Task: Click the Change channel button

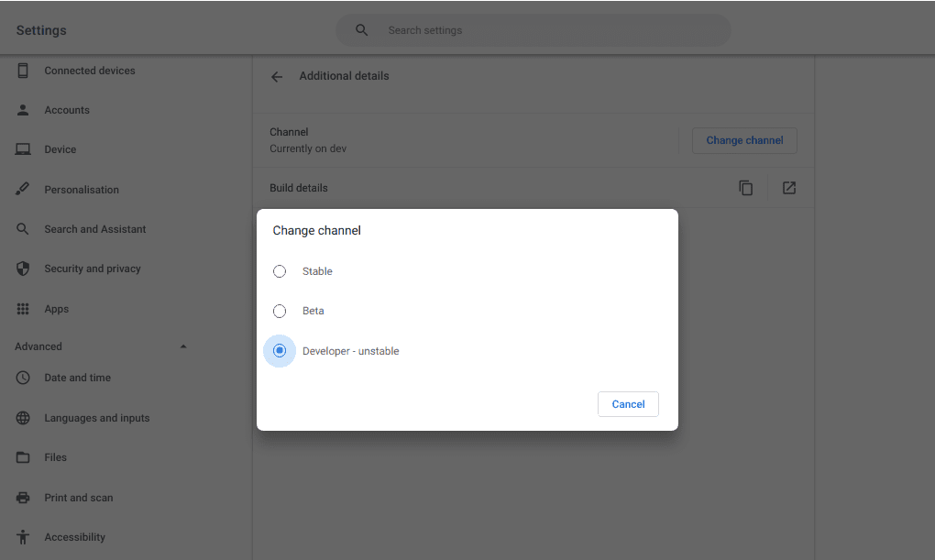Action: pyautogui.click(x=744, y=140)
